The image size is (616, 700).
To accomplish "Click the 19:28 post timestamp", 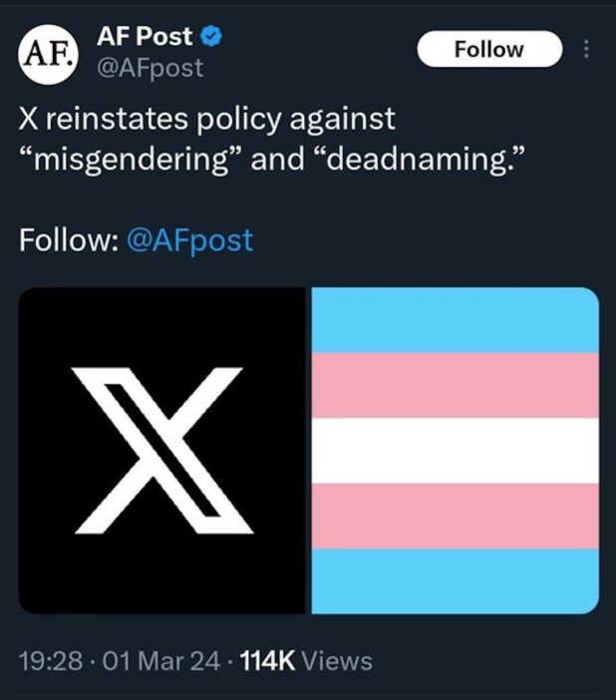I will click(51, 661).
